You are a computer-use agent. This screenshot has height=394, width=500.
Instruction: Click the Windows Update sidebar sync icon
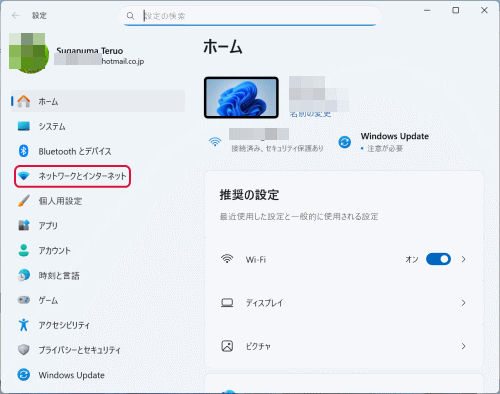tap(24, 375)
